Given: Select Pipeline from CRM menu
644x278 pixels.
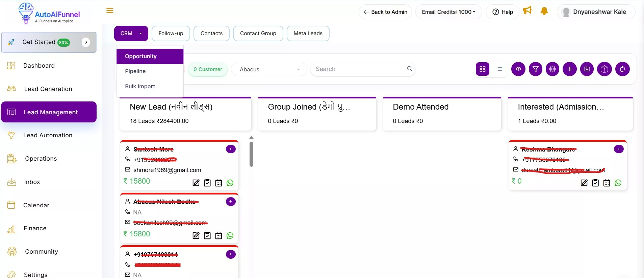Looking at the screenshot, I should click(135, 71).
